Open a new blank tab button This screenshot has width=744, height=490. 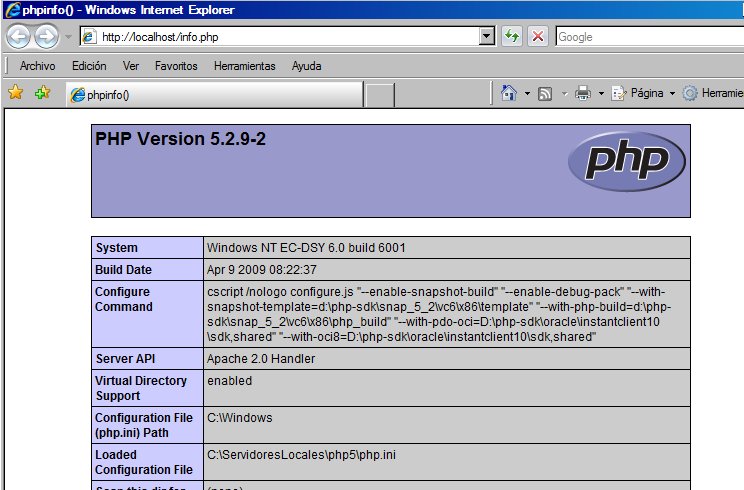coord(380,95)
